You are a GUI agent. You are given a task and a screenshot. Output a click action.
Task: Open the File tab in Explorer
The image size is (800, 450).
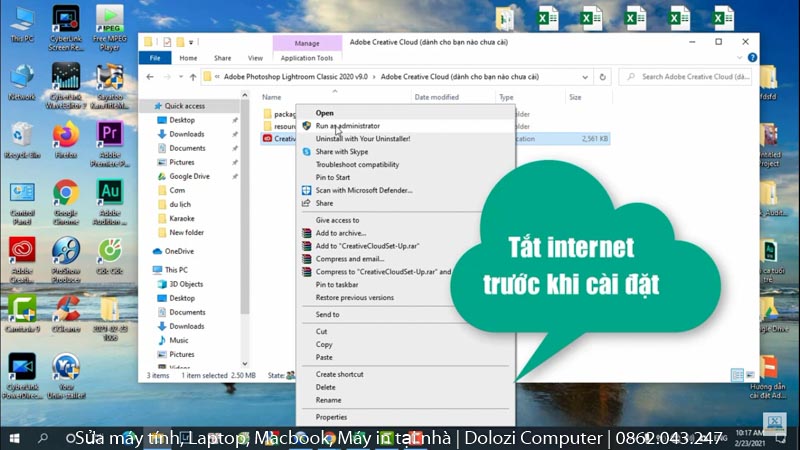(155, 58)
